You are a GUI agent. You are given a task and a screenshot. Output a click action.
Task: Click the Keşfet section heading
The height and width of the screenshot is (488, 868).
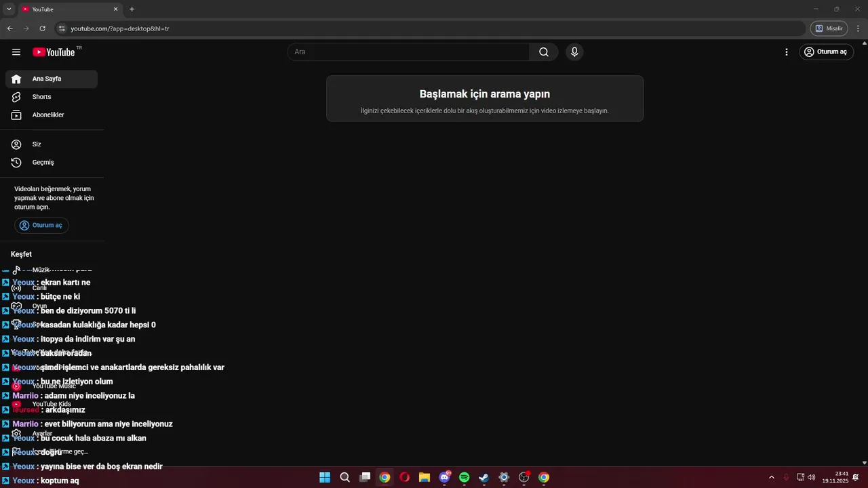[x=21, y=254]
